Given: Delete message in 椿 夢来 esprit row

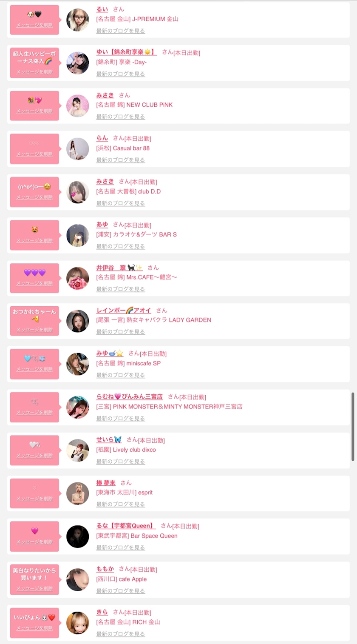Looking at the screenshot, I should pos(34,499).
